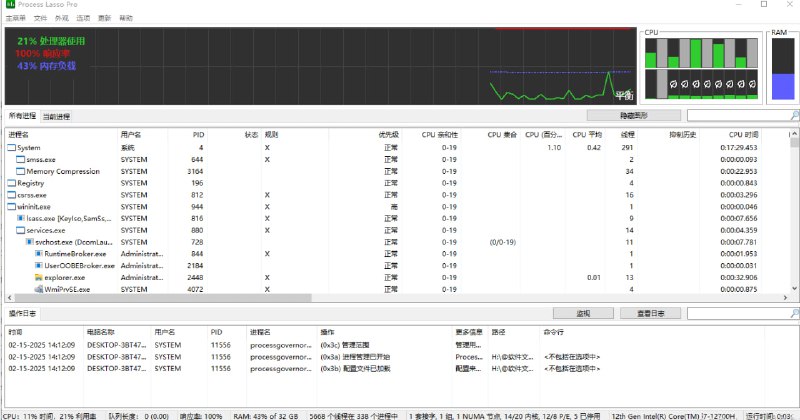Click the services.exe process icon
The image size is (800, 420).
point(20,230)
